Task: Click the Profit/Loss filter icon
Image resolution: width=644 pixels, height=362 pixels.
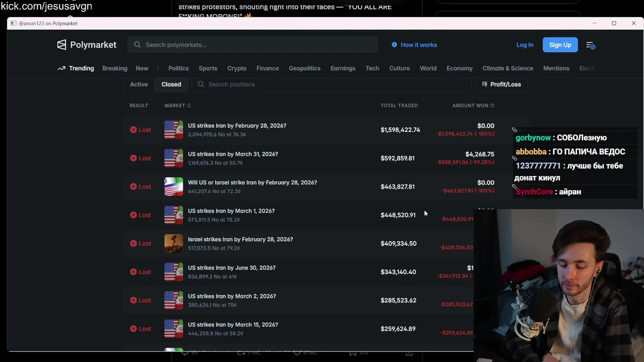Action: tap(485, 84)
